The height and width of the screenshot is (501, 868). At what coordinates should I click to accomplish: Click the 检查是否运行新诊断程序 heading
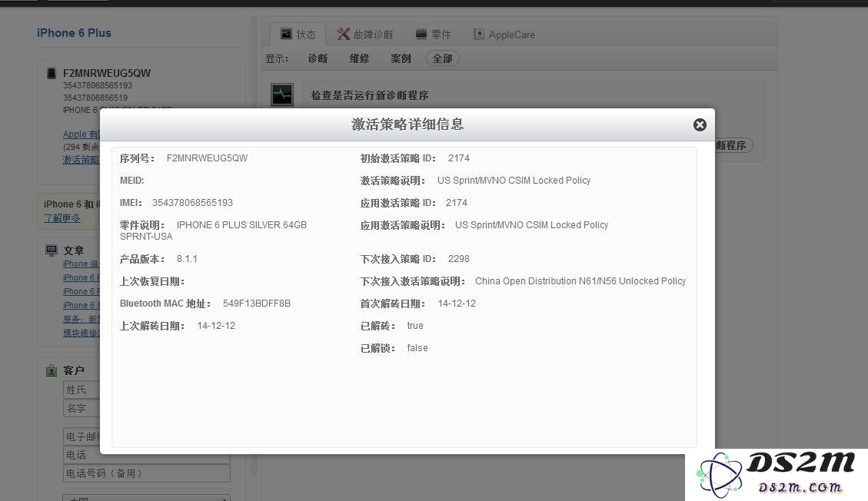(370, 95)
